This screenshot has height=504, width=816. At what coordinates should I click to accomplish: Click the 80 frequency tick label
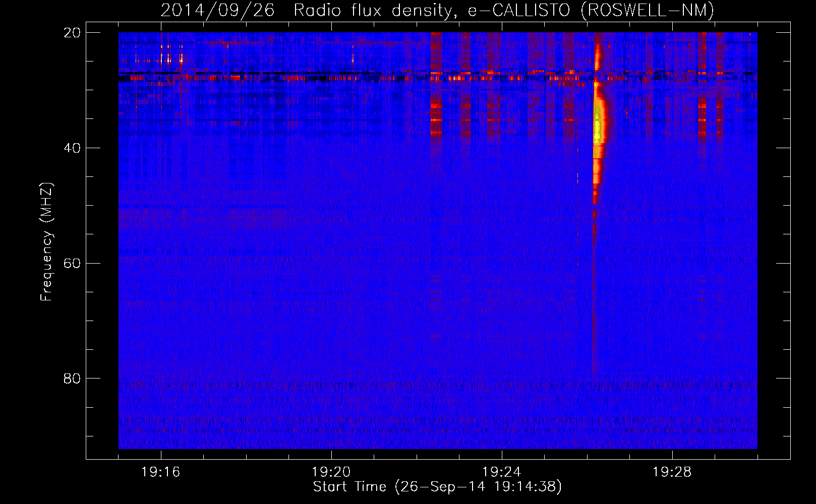coord(72,379)
